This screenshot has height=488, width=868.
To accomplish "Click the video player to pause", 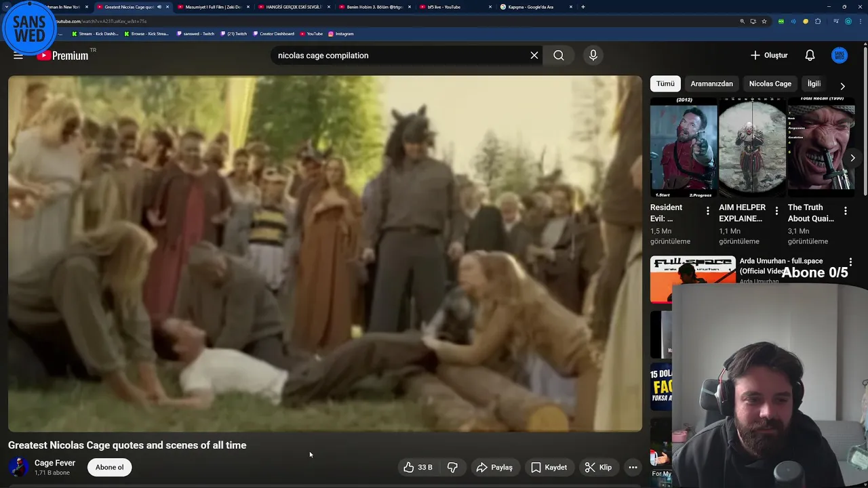I will point(325,253).
